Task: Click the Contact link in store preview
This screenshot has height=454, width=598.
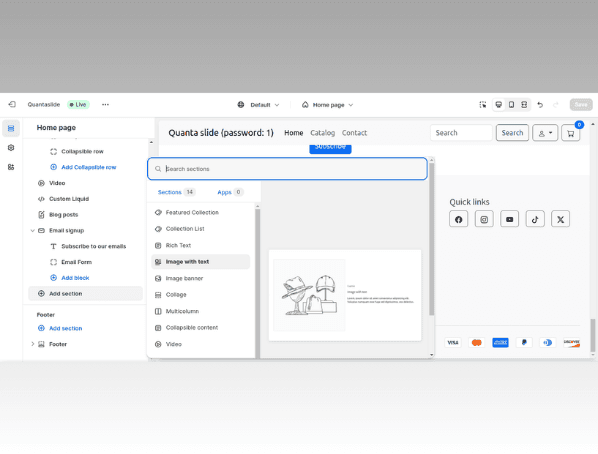Action: pos(354,133)
